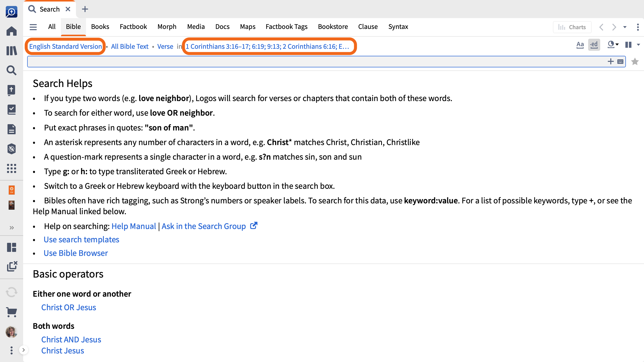Run the Christ Jesus example search
This screenshot has width=644, height=362.
pyautogui.click(x=63, y=351)
